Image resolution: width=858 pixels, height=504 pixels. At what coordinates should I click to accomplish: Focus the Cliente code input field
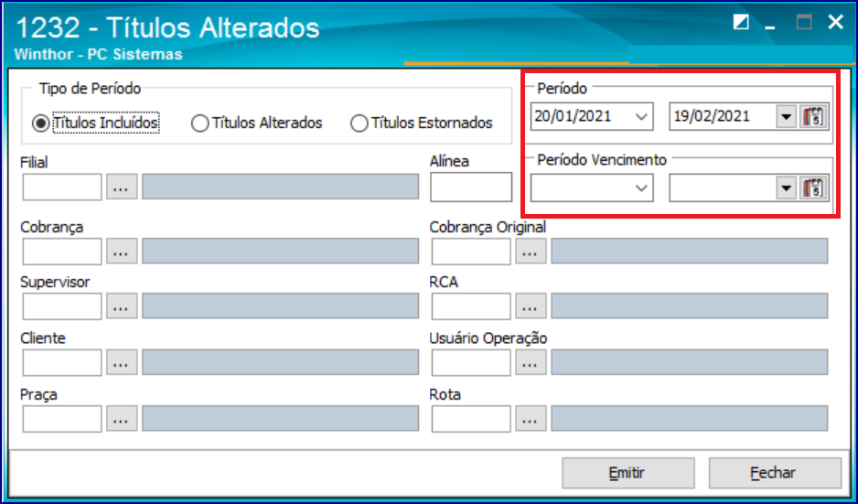click(62, 362)
